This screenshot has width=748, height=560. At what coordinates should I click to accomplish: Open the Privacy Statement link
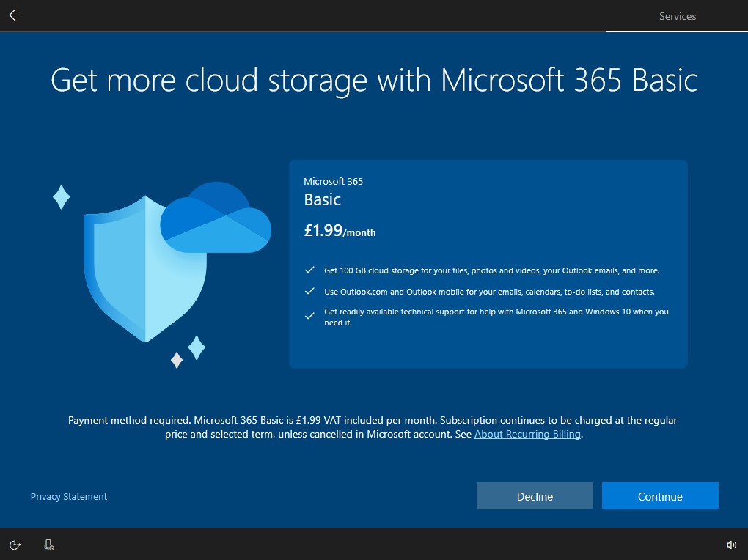pyautogui.click(x=69, y=496)
